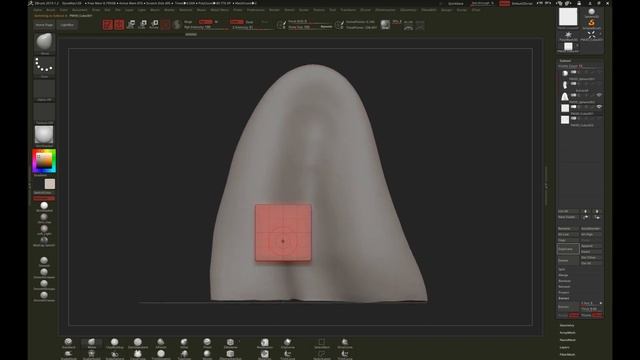Expand the Project section

coord(564,292)
